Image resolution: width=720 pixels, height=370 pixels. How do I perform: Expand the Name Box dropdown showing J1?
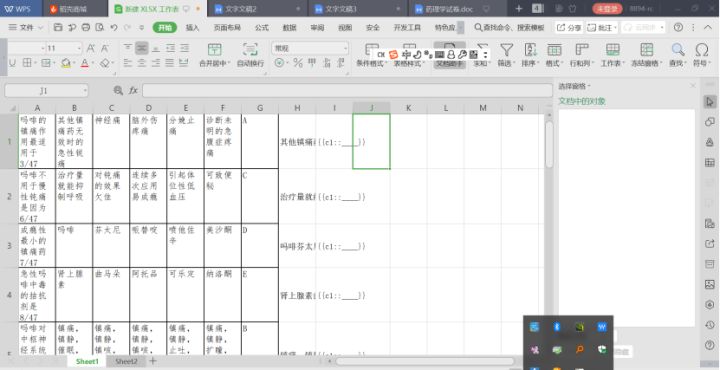tap(85, 91)
